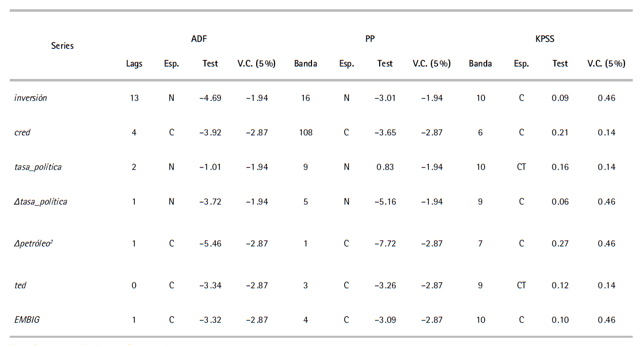This screenshot has width=644, height=347.
Task: Click the PP test value −7.72
Action: [385, 243]
